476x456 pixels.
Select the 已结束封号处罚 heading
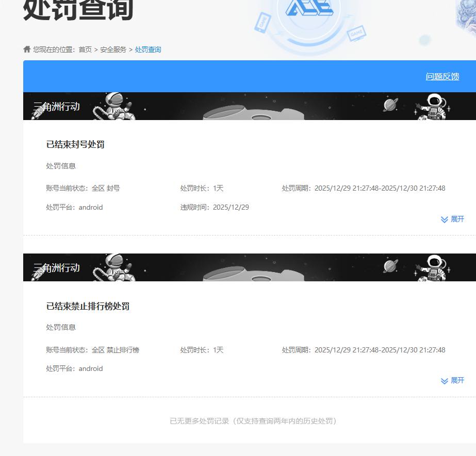[75, 144]
